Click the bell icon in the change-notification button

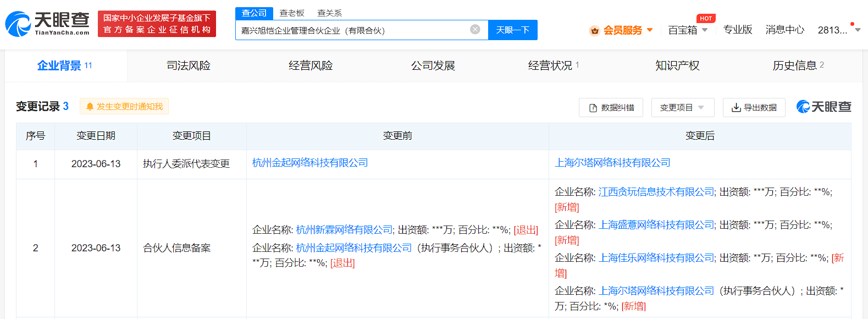90,107
